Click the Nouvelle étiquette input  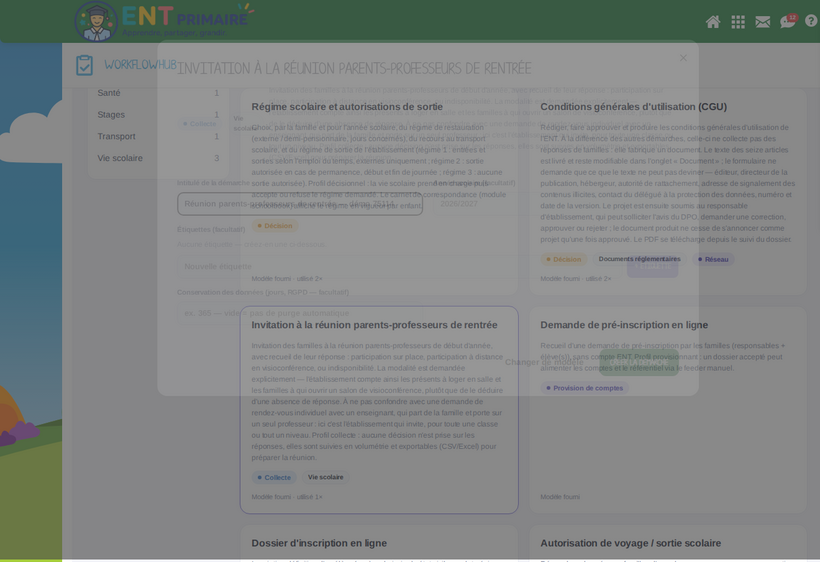(398, 267)
